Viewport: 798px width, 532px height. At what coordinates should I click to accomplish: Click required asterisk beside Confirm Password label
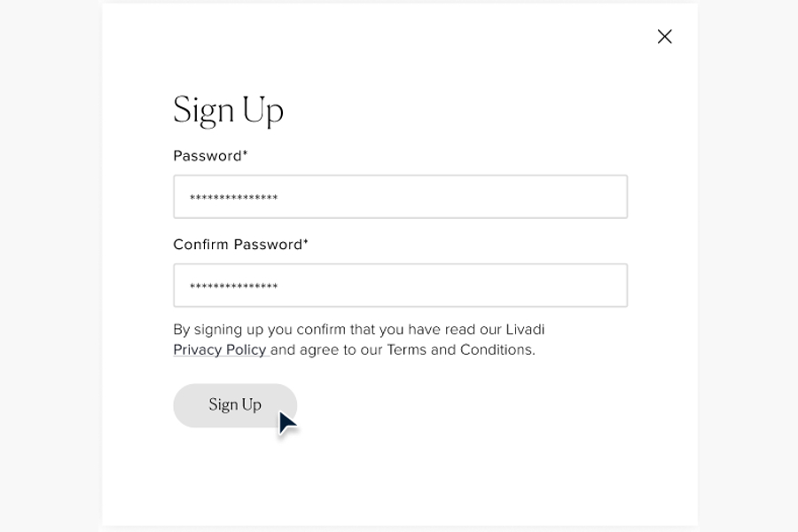click(x=306, y=241)
